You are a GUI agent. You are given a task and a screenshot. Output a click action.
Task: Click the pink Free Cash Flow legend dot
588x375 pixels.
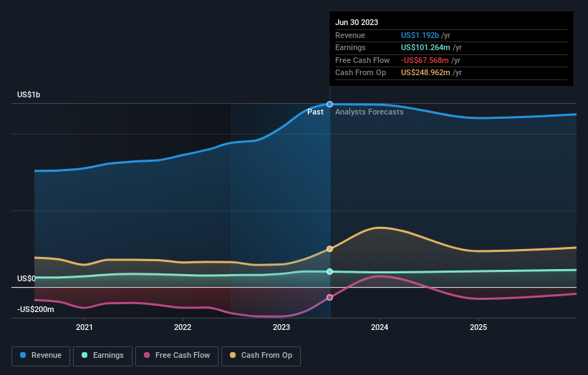coord(147,355)
